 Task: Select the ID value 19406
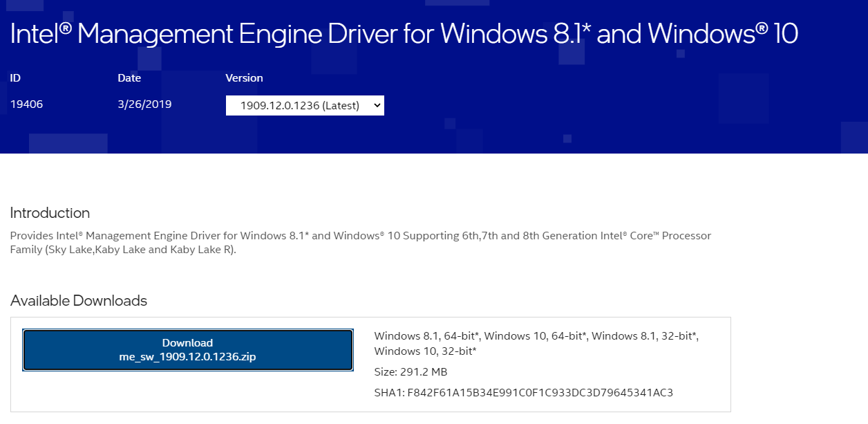click(x=27, y=104)
